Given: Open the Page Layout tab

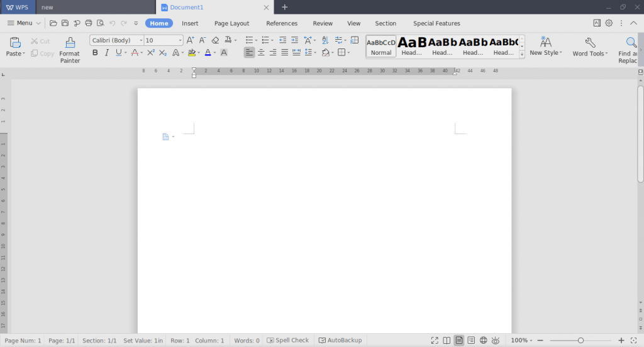Looking at the screenshot, I should [231, 23].
